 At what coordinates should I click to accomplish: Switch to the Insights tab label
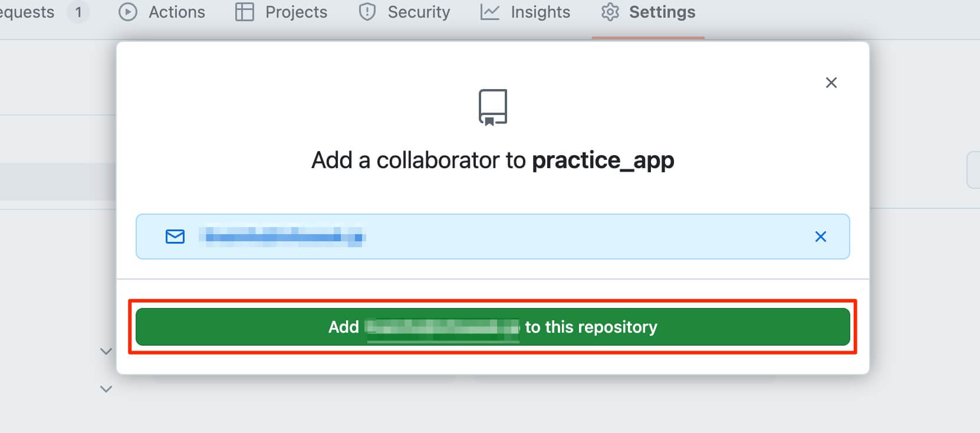pos(540,12)
